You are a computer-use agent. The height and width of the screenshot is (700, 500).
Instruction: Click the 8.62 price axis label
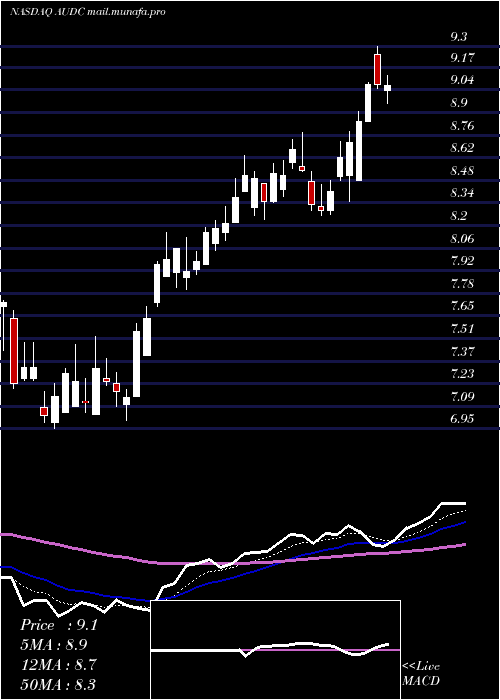coord(462,148)
